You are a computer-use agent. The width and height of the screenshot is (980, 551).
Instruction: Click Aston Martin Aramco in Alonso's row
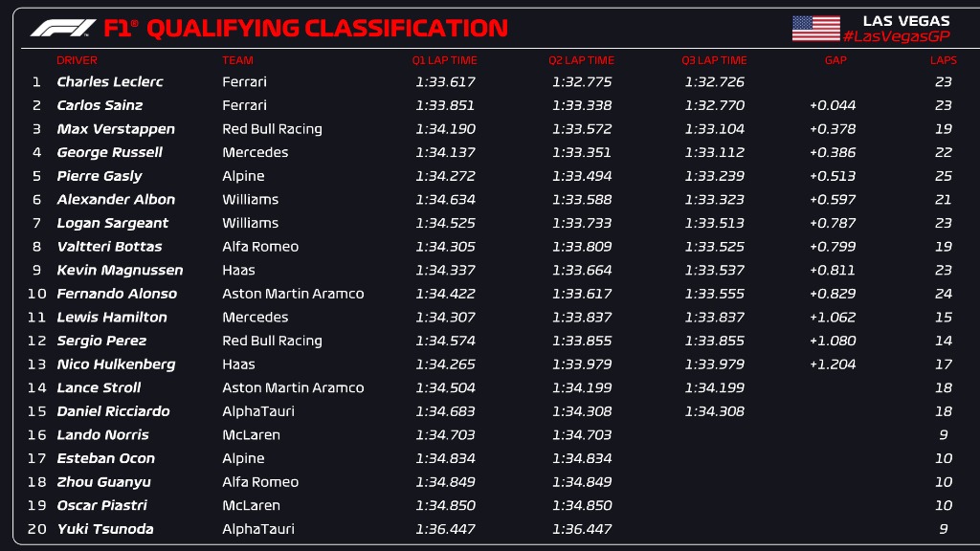click(x=293, y=294)
